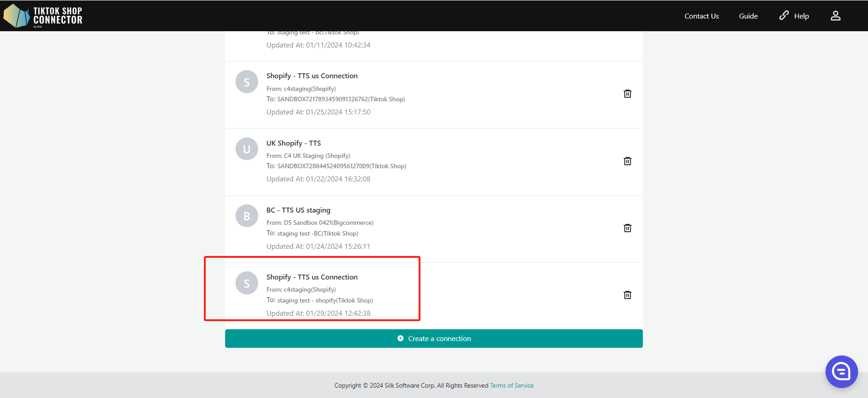This screenshot has width=868, height=398.
Task: Click S avatar of connection updated 01/29/2024
Action: click(x=246, y=283)
